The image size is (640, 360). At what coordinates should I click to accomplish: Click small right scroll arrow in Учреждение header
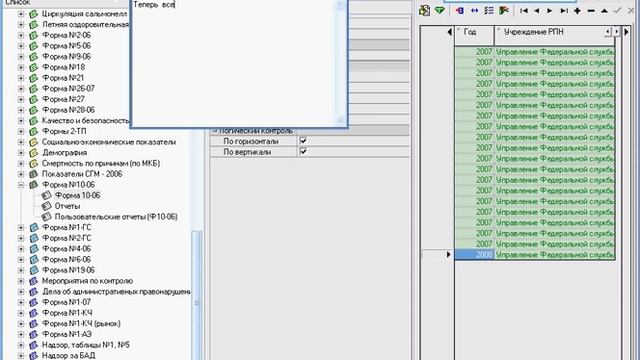[x=616, y=31]
